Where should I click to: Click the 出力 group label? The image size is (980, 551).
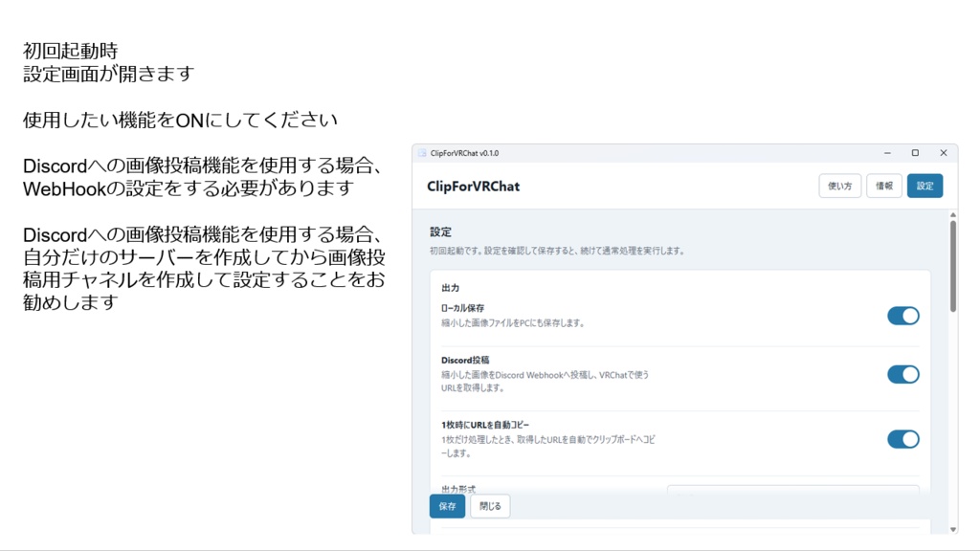(450, 288)
